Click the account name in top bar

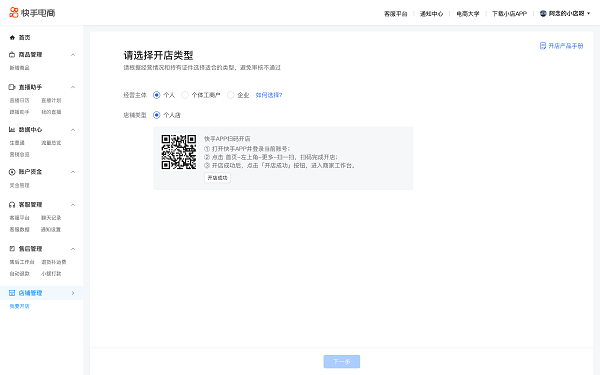pyautogui.click(x=566, y=13)
